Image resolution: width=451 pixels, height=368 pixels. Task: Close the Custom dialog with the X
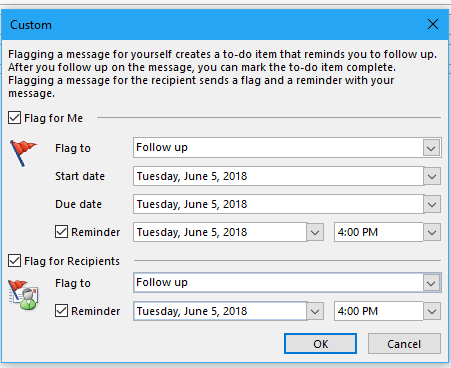[x=433, y=24]
